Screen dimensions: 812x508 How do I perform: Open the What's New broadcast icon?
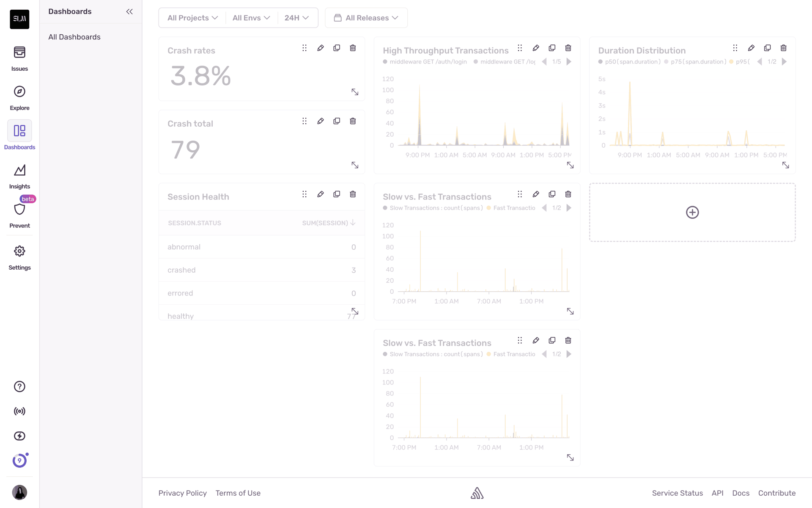point(19,411)
